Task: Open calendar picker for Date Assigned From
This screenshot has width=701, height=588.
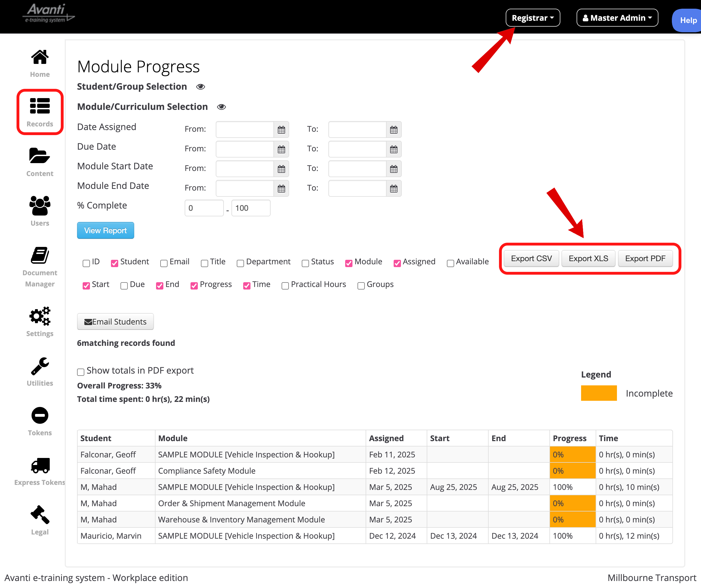Action: point(281,129)
